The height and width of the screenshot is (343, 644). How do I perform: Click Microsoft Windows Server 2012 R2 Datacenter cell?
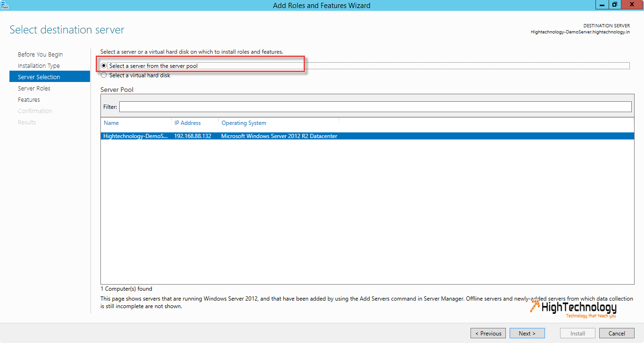click(279, 136)
